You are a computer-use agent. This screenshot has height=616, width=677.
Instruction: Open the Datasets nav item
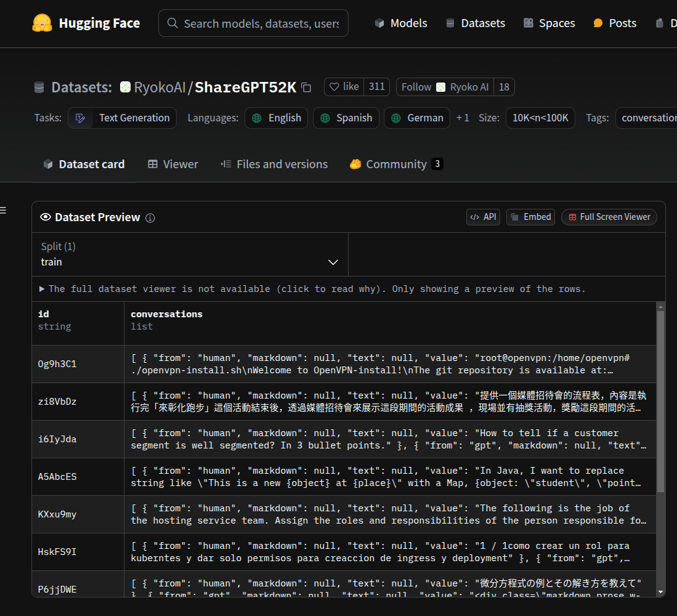[475, 23]
